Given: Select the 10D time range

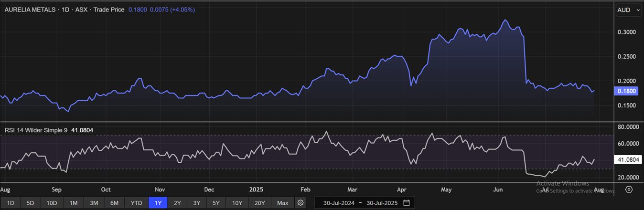Looking at the screenshot, I should point(52,203).
